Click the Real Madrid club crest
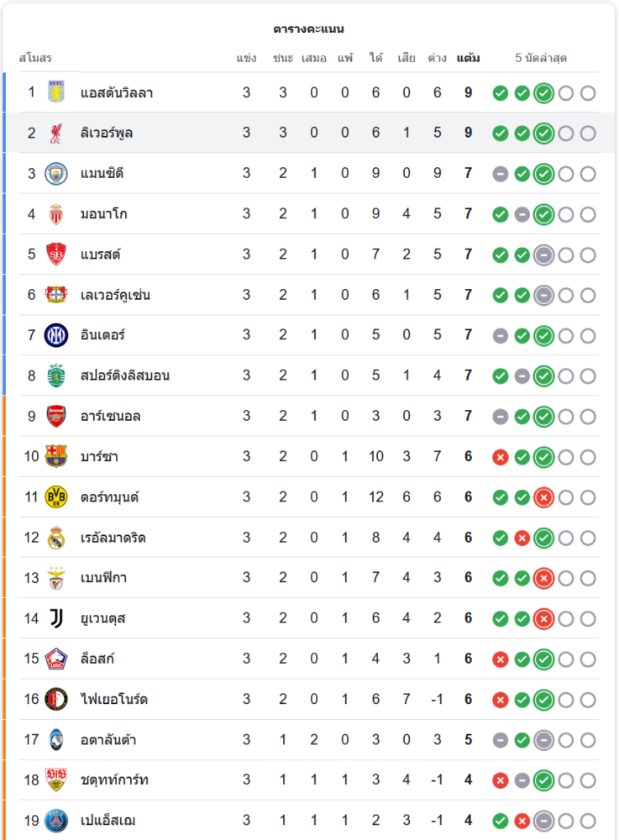619x840 pixels. [56, 538]
